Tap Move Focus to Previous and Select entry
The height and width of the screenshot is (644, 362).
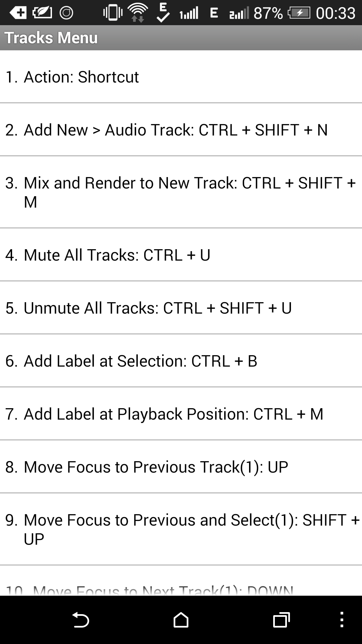click(181, 529)
